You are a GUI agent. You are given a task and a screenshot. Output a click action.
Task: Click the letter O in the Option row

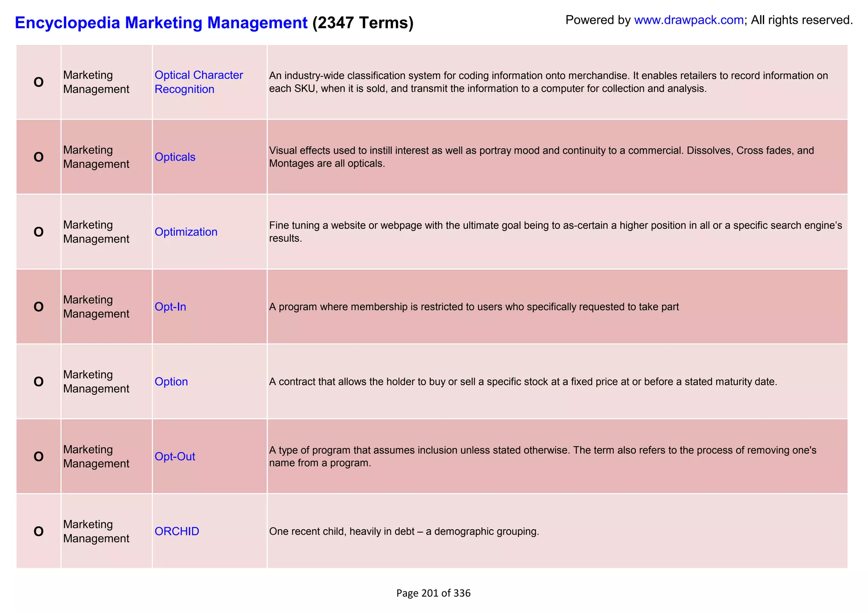39,382
